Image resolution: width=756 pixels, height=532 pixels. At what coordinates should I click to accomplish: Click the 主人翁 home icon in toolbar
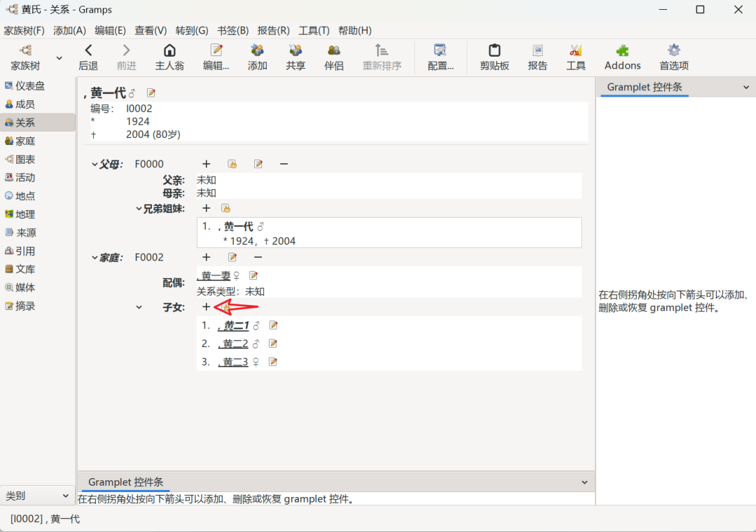point(169,50)
